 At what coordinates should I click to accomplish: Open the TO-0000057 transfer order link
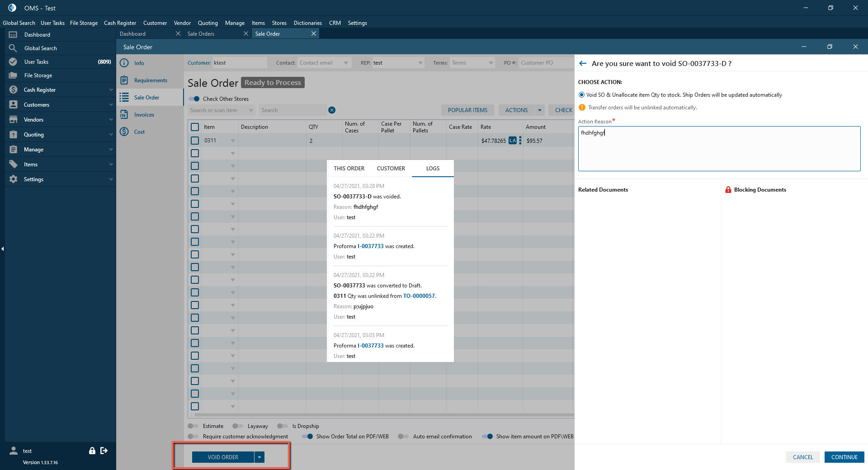click(419, 296)
